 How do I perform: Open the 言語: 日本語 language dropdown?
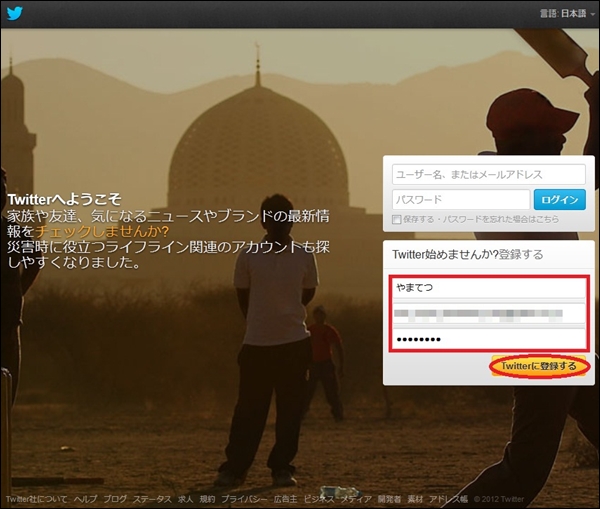567,14
